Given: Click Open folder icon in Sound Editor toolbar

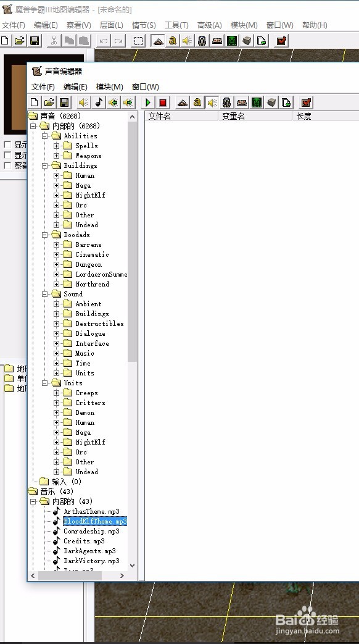Looking at the screenshot, I should [x=49, y=102].
